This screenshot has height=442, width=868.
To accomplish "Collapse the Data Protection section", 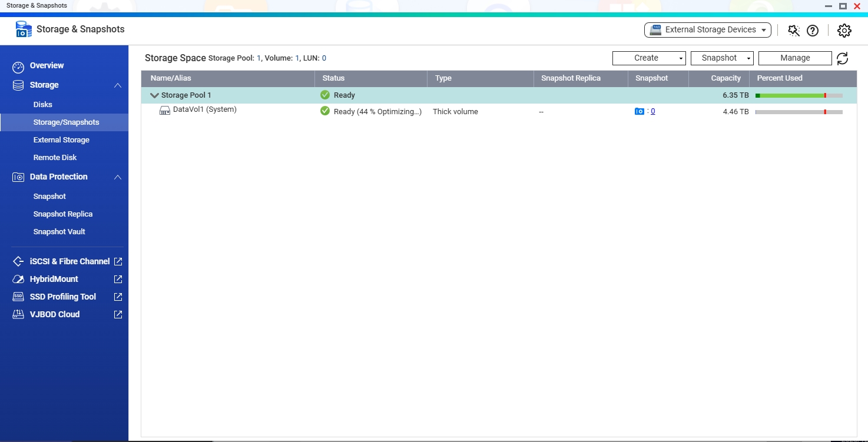I will pyautogui.click(x=118, y=177).
